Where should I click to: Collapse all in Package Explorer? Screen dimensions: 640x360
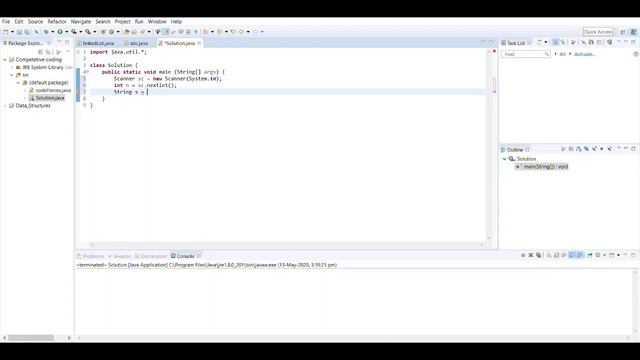40,52
